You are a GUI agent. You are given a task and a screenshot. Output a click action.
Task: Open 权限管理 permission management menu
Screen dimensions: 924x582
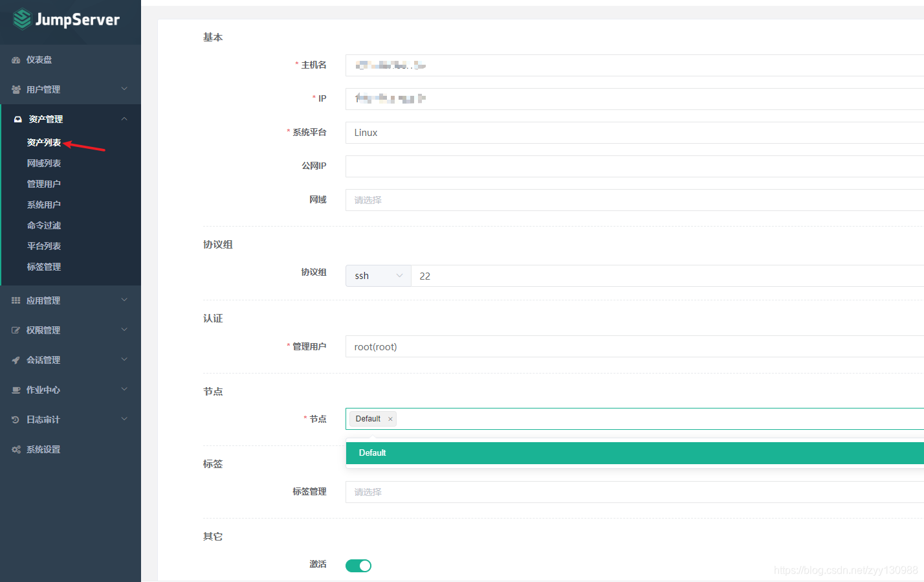(71, 330)
